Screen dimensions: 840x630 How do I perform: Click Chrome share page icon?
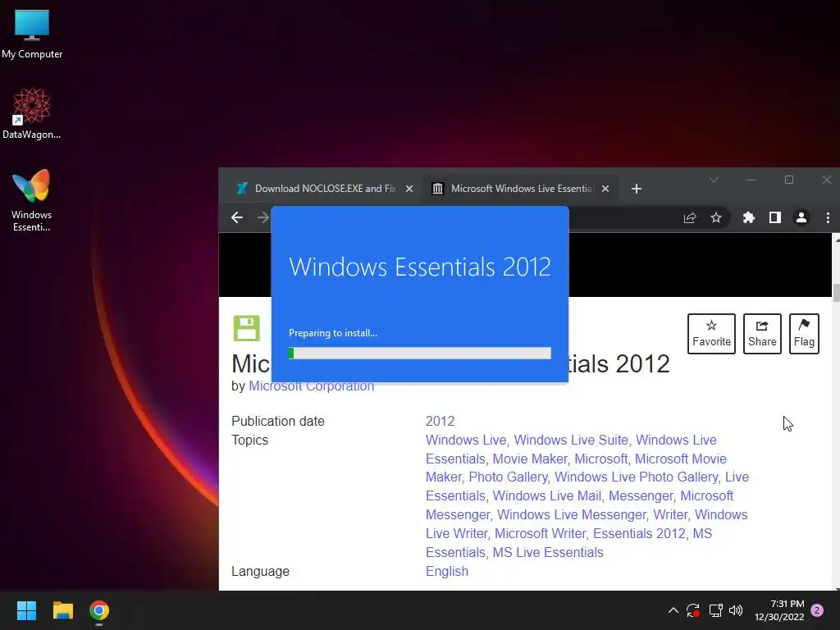click(x=689, y=217)
